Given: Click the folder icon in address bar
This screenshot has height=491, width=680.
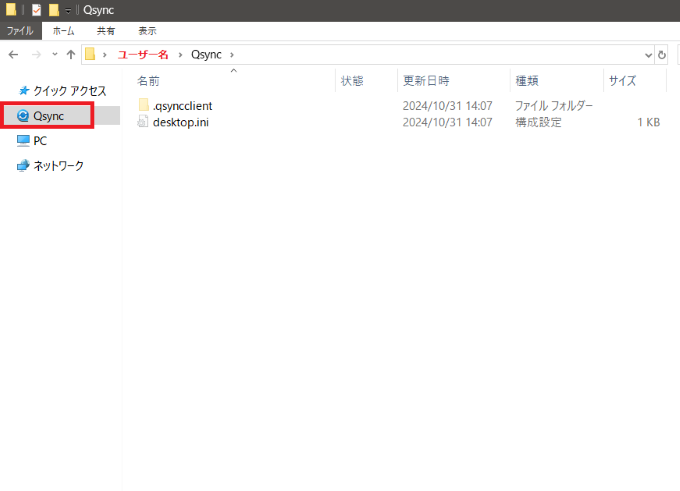Looking at the screenshot, I should (x=90, y=54).
